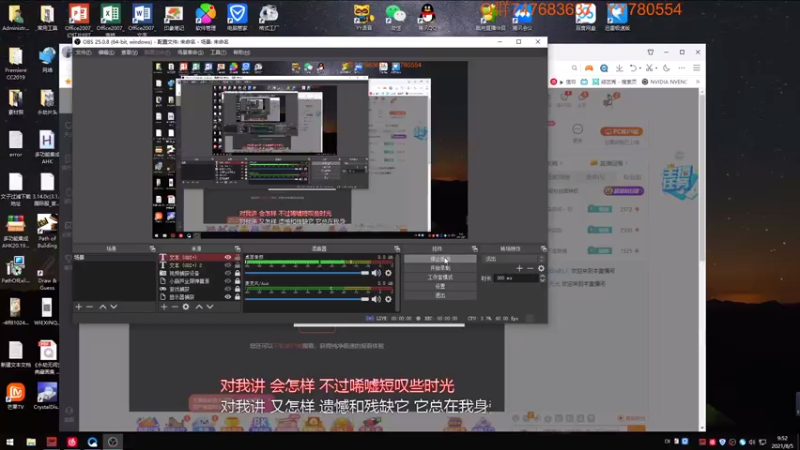The image size is (800, 450).
Task: Move scene down with the arrow icon
Action: [114, 307]
